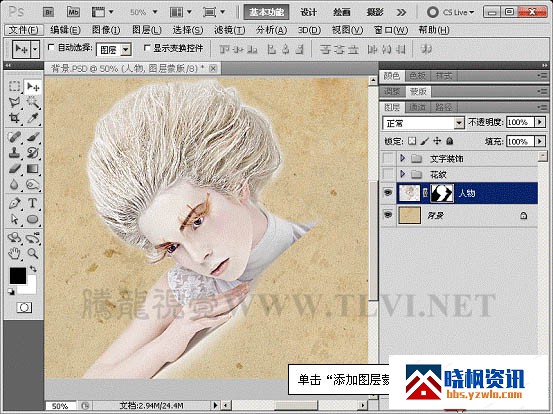553x414 pixels.
Task: Click the 基本功能 workspace button
Action: (x=267, y=12)
